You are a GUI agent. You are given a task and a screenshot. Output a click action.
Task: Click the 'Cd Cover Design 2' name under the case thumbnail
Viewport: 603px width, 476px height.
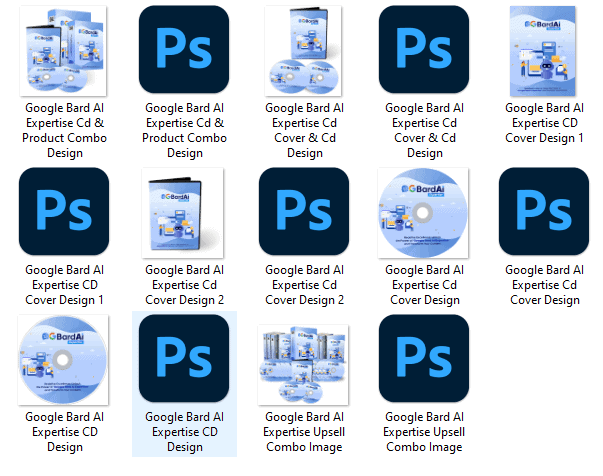pyautogui.click(x=185, y=285)
